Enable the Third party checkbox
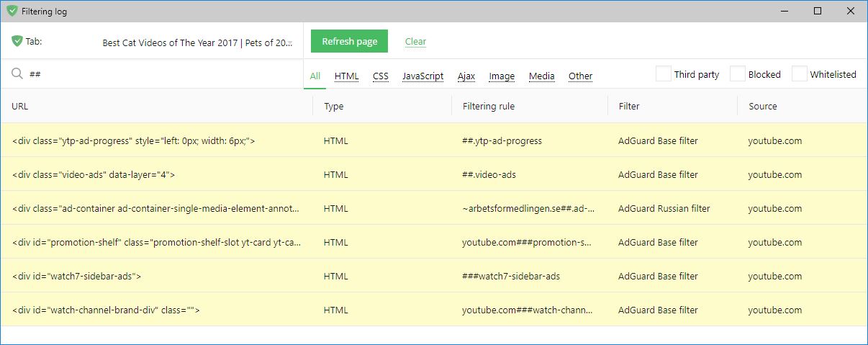 [x=663, y=74]
